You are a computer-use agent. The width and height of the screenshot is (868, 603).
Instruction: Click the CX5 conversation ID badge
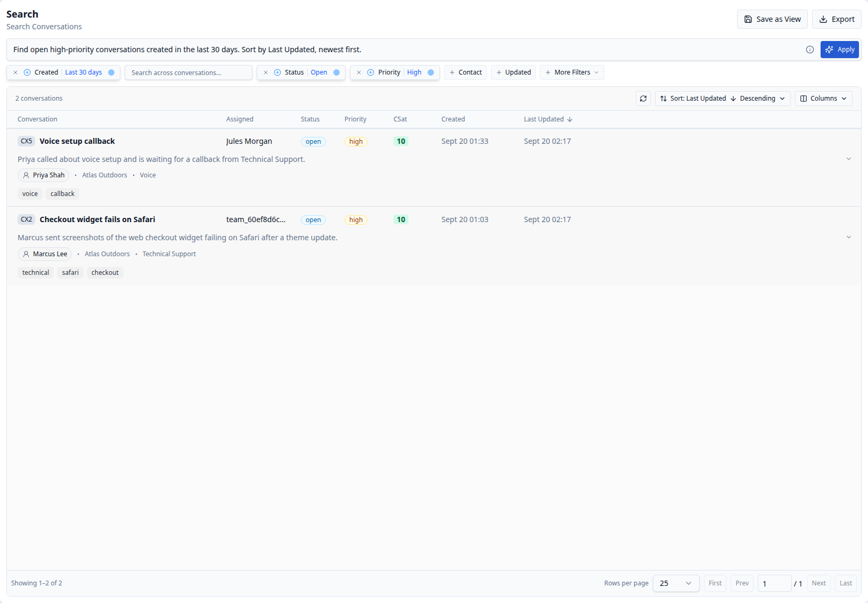(27, 141)
